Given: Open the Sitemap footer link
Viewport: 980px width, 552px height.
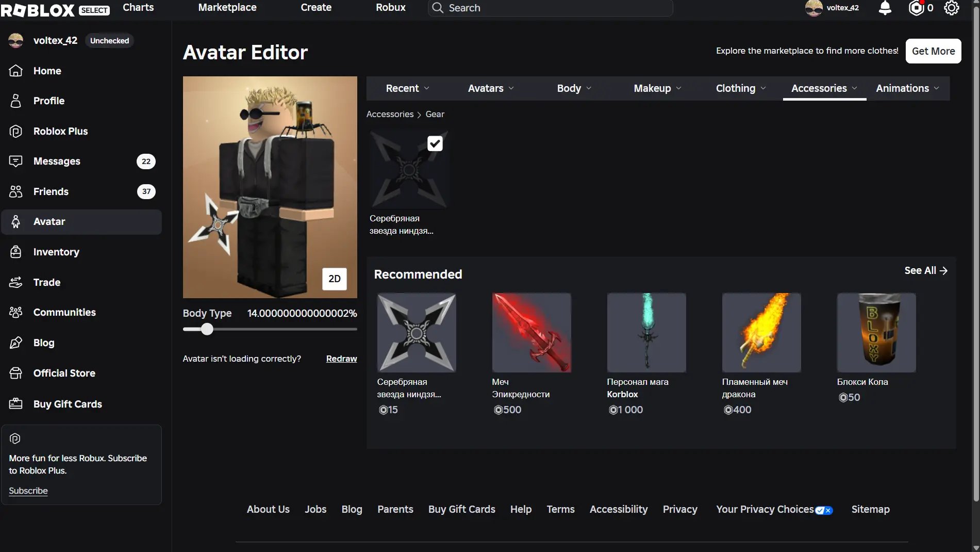Looking at the screenshot, I should 870,509.
